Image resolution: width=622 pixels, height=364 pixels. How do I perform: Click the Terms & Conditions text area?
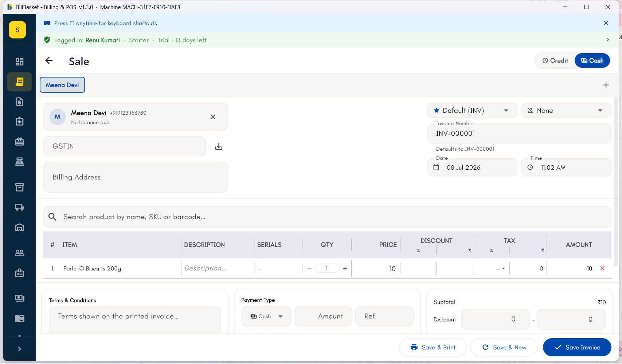tap(135, 320)
